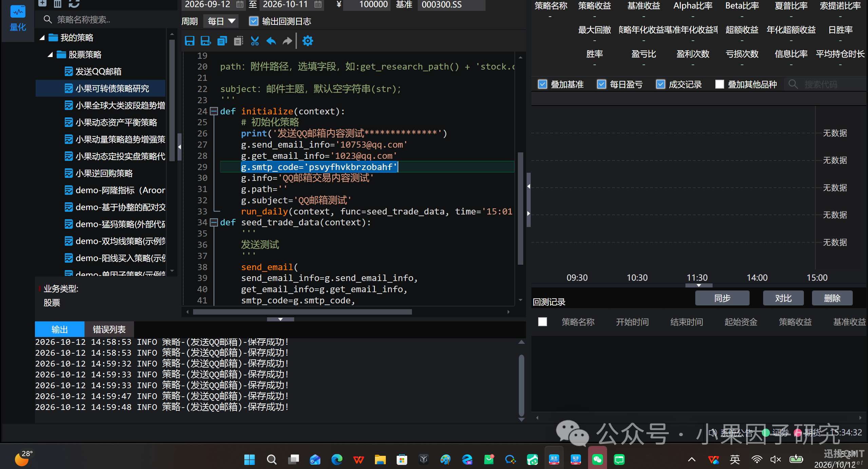Open WeChat from the taskbar
This screenshot has width=868, height=469.
click(x=598, y=459)
